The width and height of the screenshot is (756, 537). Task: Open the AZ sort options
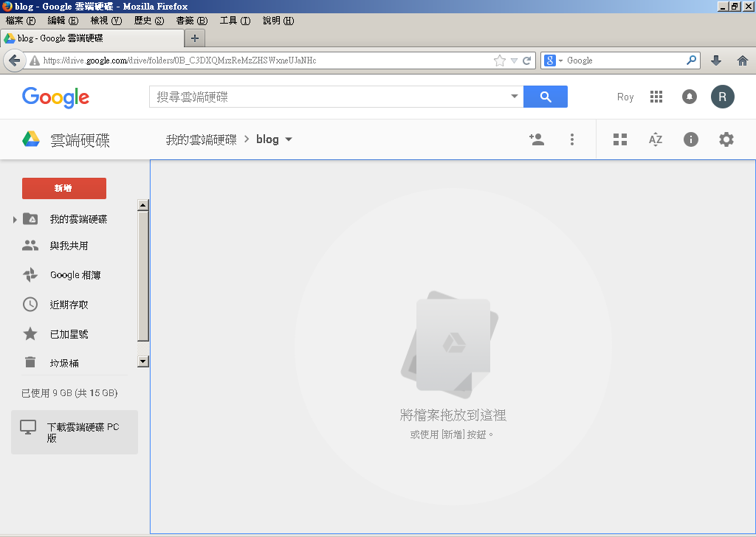(x=656, y=139)
